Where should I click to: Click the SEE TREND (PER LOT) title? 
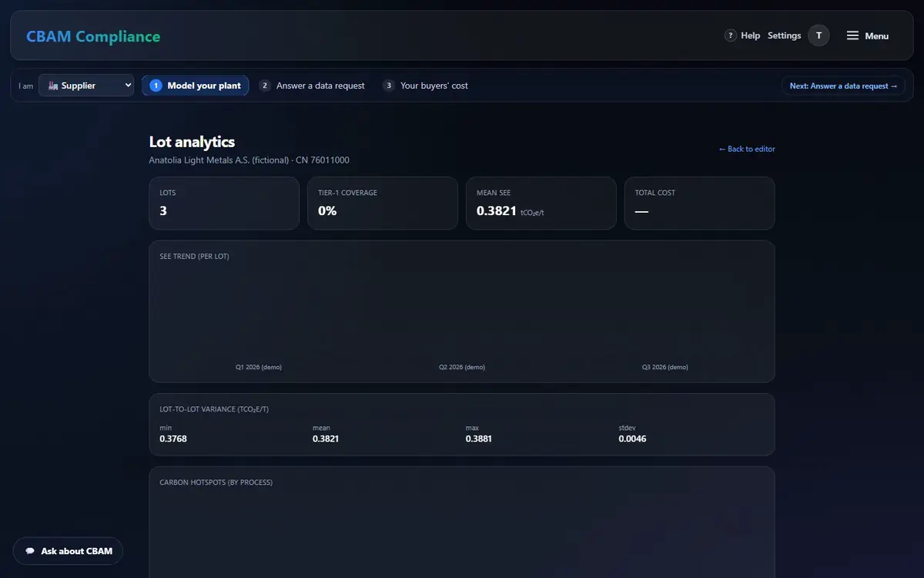(x=194, y=256)
